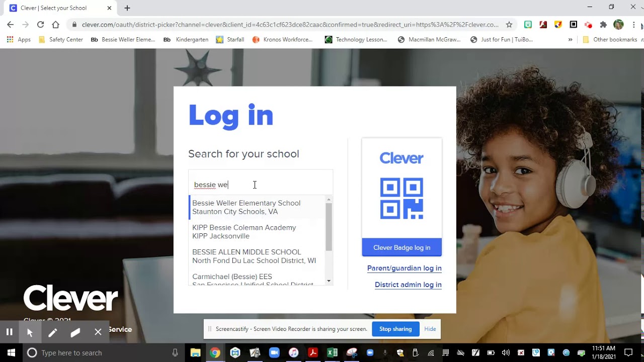Click the system tray Wi-Fi icon

(431, 352)
